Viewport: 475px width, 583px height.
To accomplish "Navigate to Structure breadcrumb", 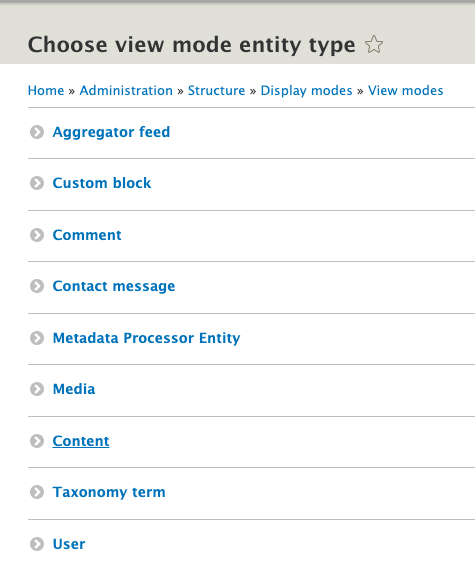I will 216,90.
